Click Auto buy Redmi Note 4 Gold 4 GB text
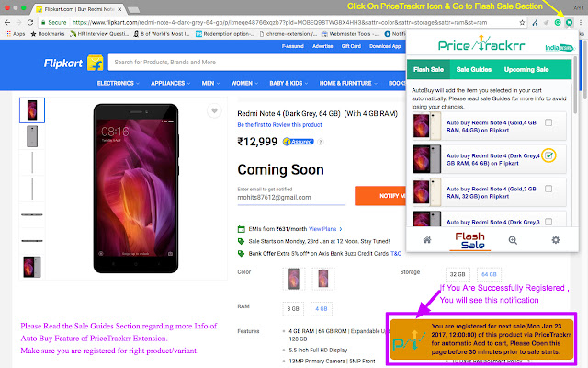The width and height of the screenshot is (588, 368). [x=492, y=126]
